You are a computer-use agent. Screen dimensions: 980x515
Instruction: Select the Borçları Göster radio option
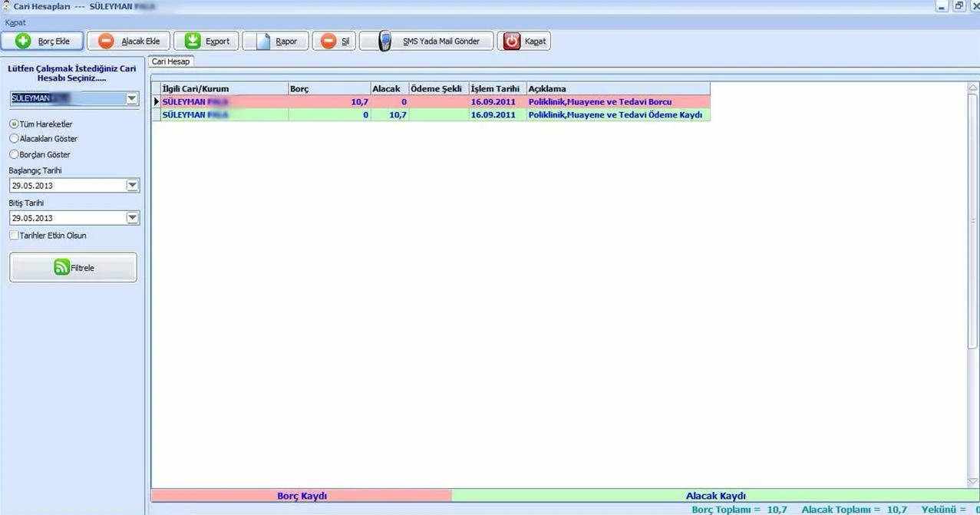pos(14,154)
